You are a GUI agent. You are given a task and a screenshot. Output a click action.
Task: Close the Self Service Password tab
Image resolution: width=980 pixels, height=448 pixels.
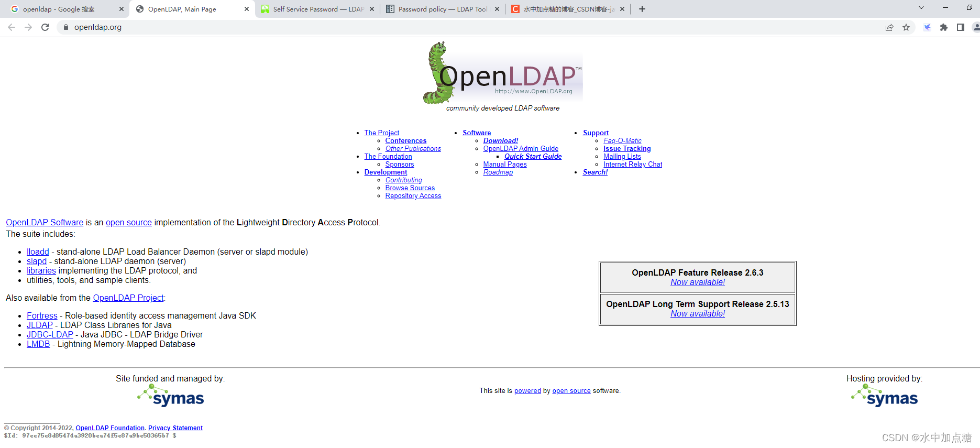coord(372,9)
